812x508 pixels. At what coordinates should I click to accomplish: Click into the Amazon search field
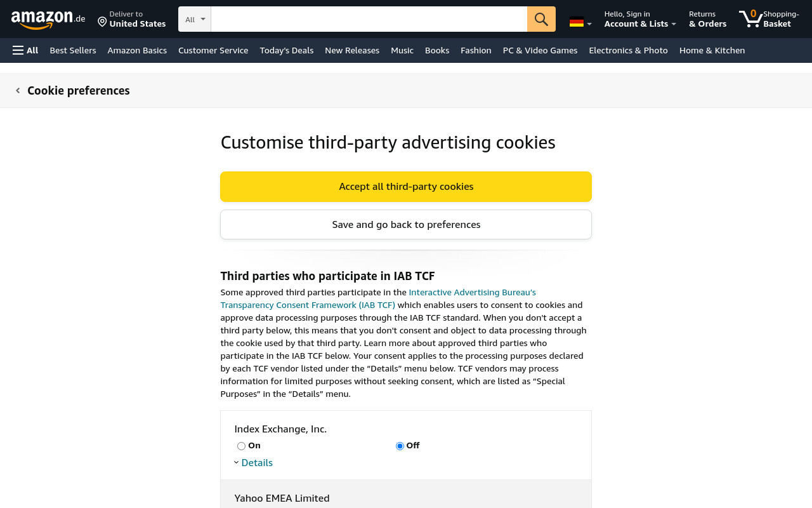tap(369, 19)
